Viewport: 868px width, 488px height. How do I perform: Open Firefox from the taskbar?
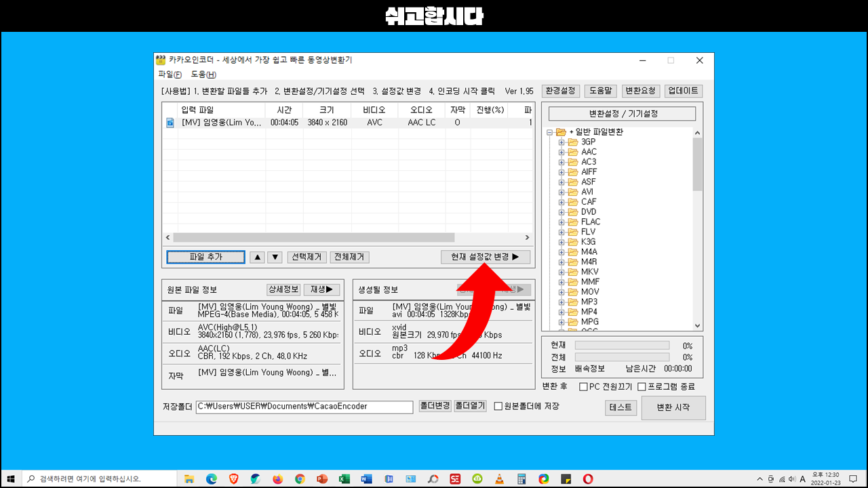(x=277, y=479)
